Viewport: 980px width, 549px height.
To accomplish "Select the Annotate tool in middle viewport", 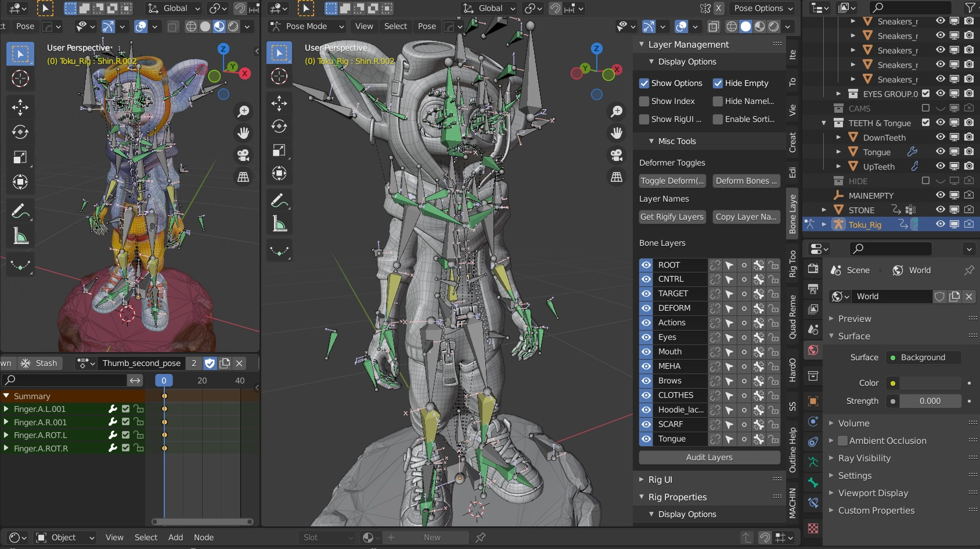I will coord(279,201).
